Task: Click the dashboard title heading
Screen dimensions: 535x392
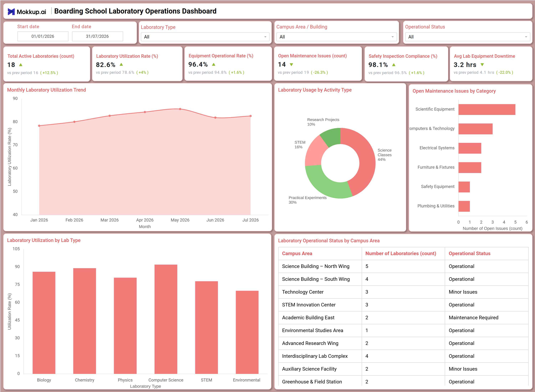Action: click(135, 11)
